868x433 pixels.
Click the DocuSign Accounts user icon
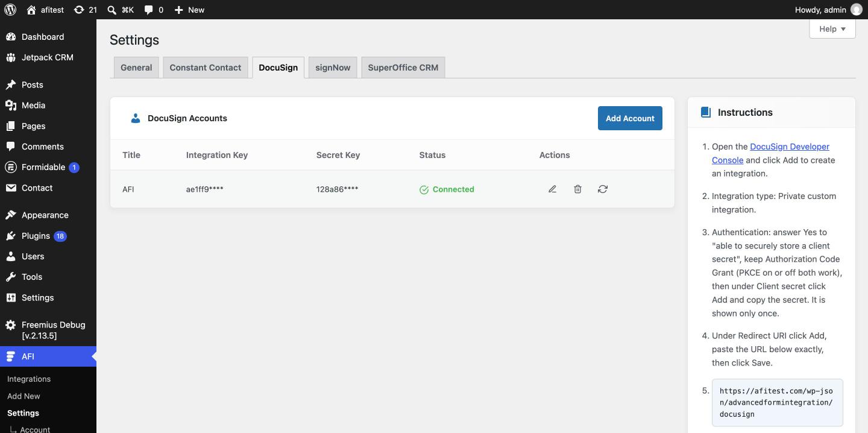pos(136,118)
